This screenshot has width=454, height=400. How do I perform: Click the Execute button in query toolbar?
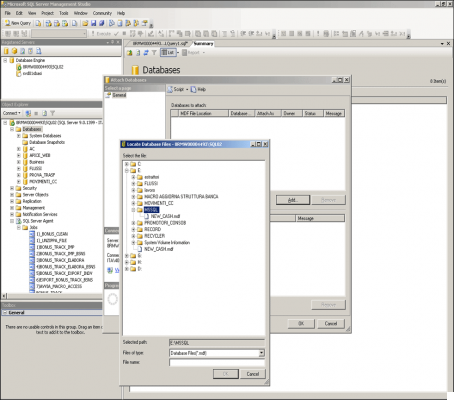[101, 33]
